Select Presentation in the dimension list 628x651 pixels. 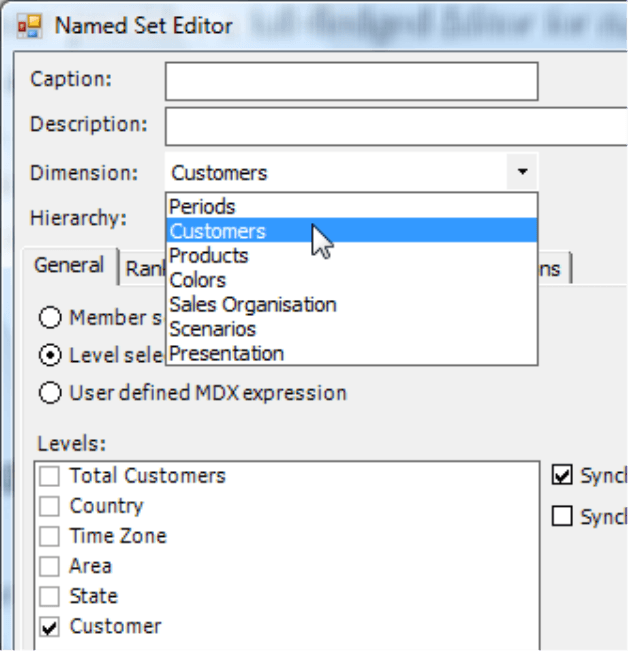227,353
